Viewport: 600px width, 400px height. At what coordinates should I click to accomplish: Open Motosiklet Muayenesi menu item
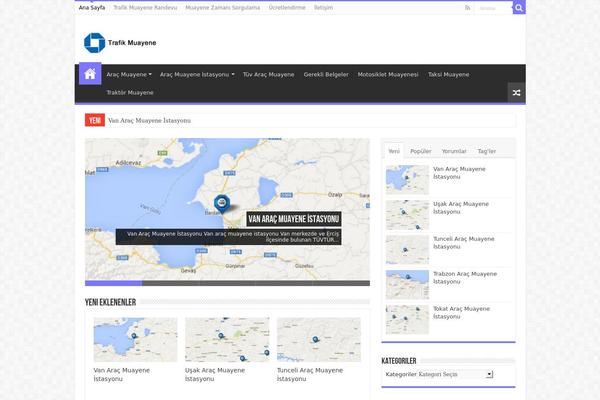[x=388, y=75]
